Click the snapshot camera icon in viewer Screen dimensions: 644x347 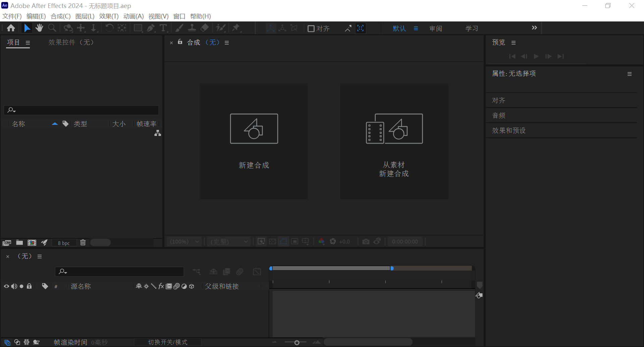click(366, 242)
